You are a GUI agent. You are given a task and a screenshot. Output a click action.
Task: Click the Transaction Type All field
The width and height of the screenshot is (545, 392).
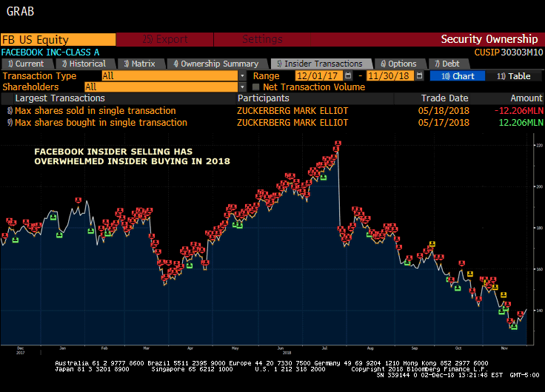pos(170,75)
